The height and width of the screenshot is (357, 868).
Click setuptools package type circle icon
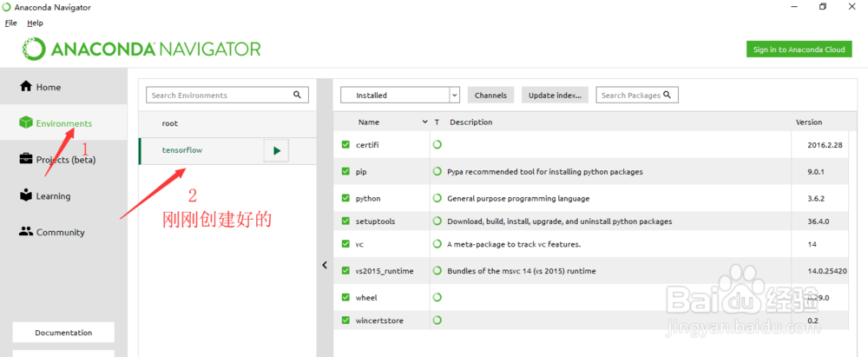437,221
